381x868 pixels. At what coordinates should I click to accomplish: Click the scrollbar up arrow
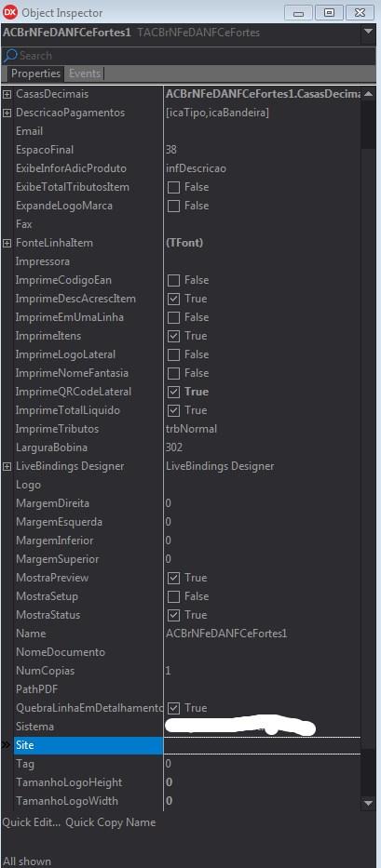coord(368,94)
